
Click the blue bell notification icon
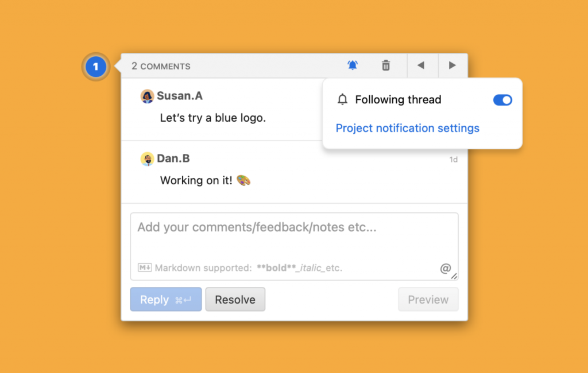(353, 65)
